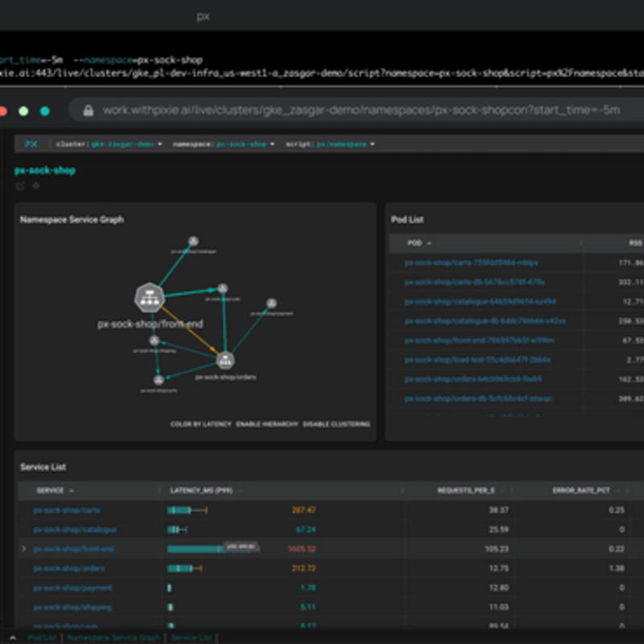
Task: Open the cluster dropdown
Action: click(109, 144)
